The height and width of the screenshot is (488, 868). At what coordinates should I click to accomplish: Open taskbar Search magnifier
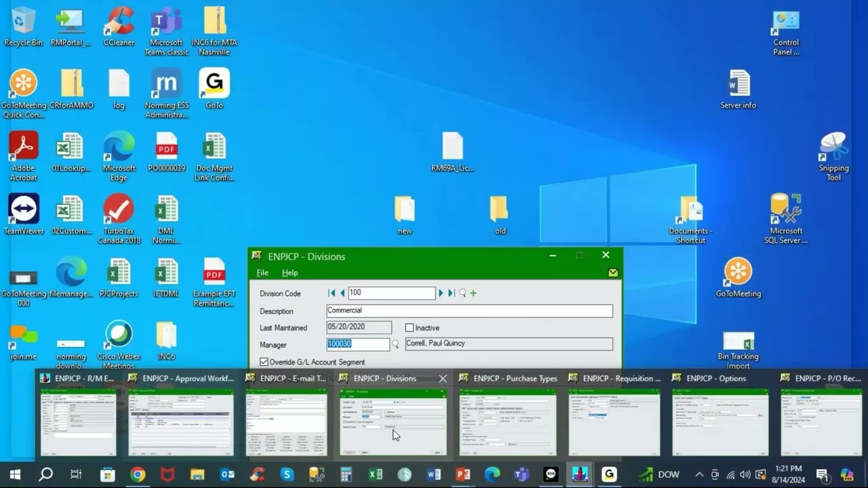point(45,474)
